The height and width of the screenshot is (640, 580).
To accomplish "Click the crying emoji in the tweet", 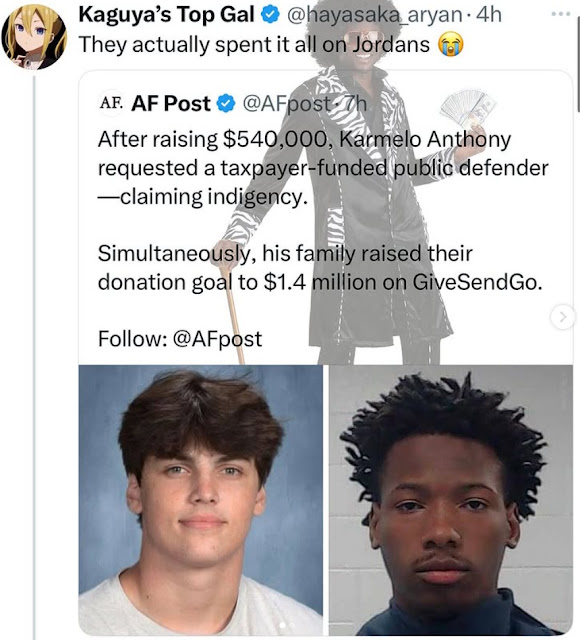I will tap(451, 45).
